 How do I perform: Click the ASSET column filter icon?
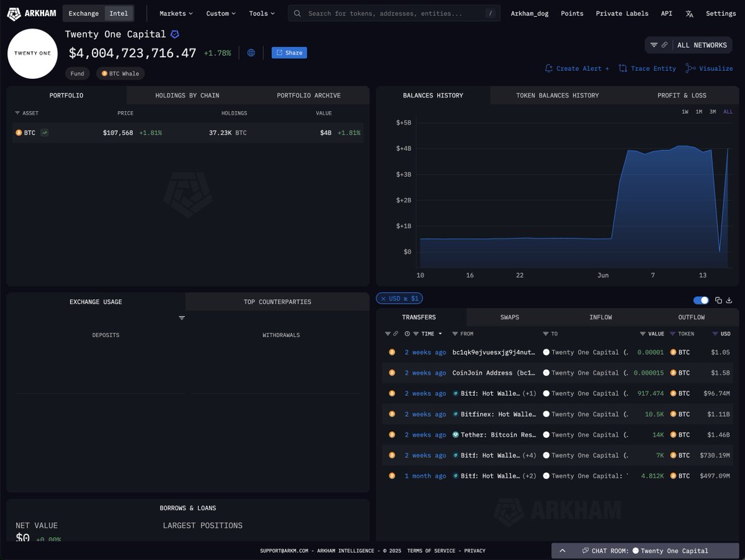17,114
